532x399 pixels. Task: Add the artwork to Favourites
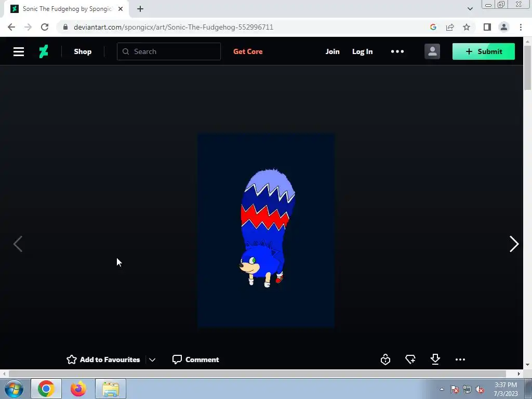103,360
